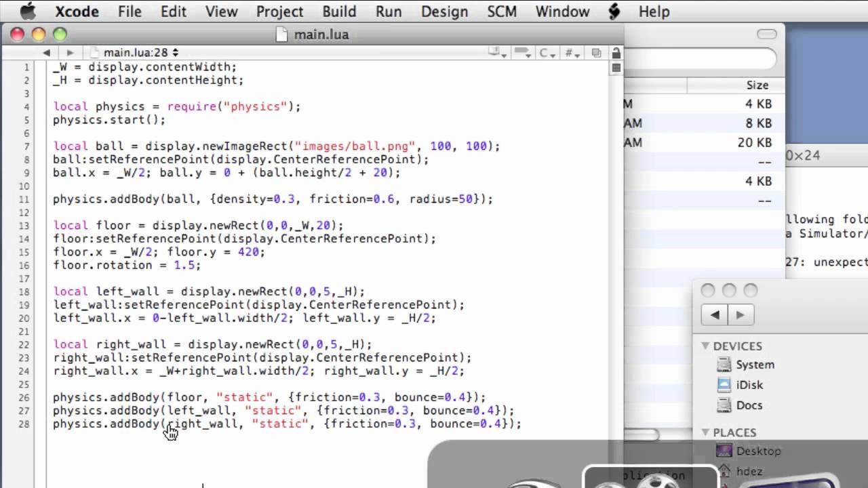The image size is (868, 488).
Task: Click '_H = display.contentHeight;' on line 2
Action: point(148,80)
